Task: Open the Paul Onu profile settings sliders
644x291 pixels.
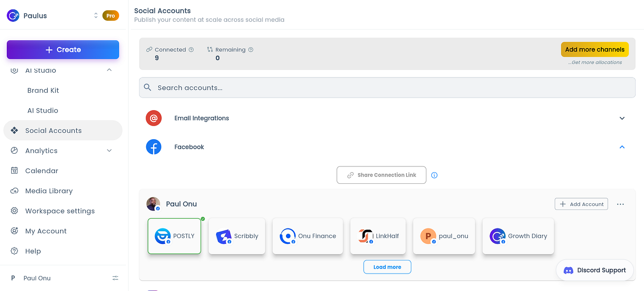Action: (x=115, y=278)
